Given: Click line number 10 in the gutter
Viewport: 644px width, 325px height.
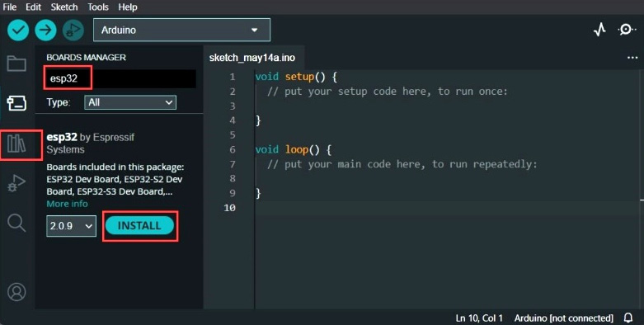Looking at the screenshot, I should click(229, 208).
